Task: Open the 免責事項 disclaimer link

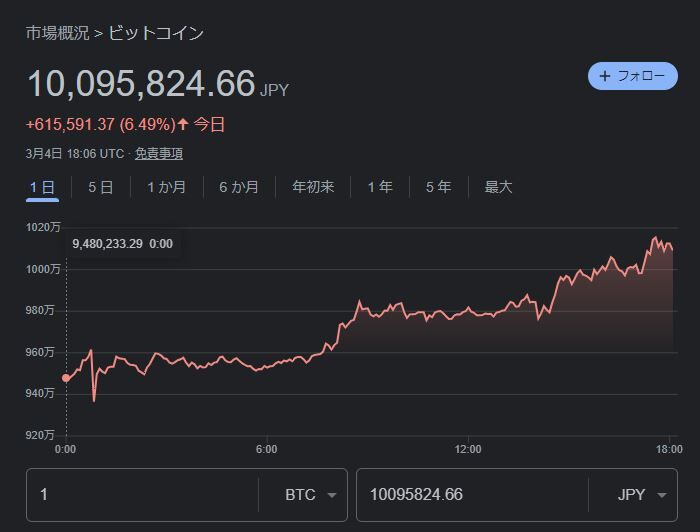Action: [x=159, y=153]
